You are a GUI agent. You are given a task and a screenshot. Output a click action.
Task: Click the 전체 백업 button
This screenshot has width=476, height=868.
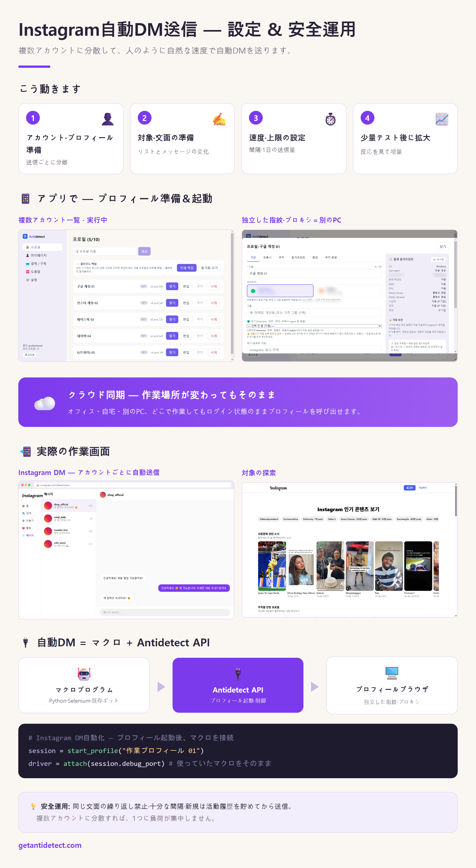tap(187, 268)
